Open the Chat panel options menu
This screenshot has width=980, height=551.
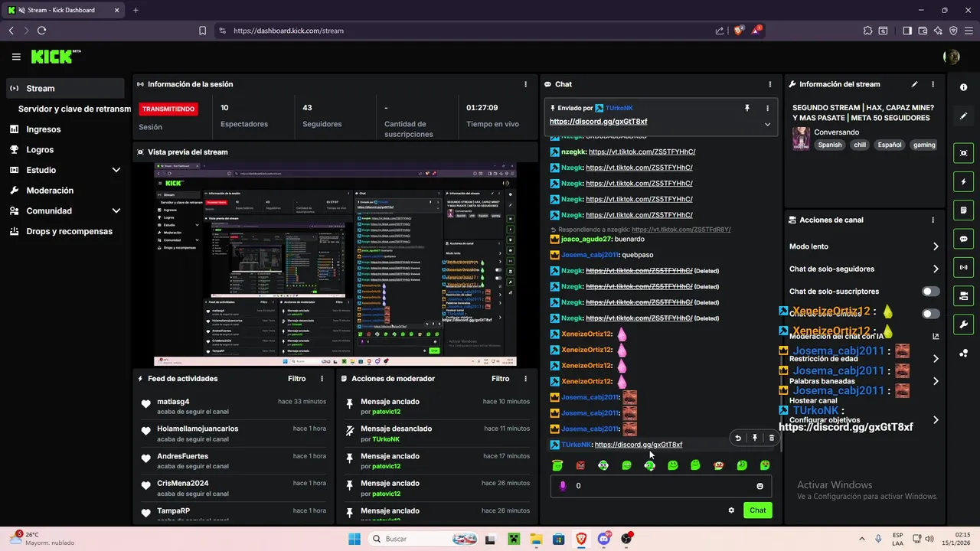point(770,84)
